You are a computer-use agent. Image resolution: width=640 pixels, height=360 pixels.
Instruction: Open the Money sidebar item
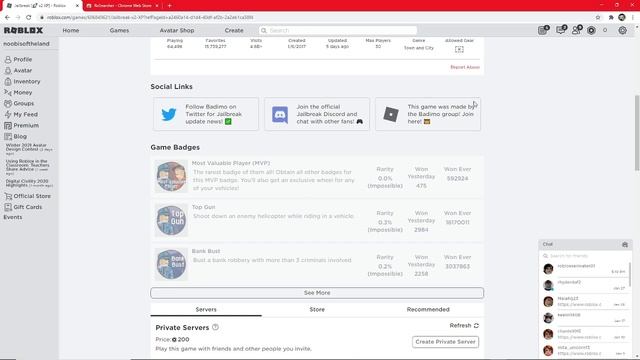click(x=18, y=92)
